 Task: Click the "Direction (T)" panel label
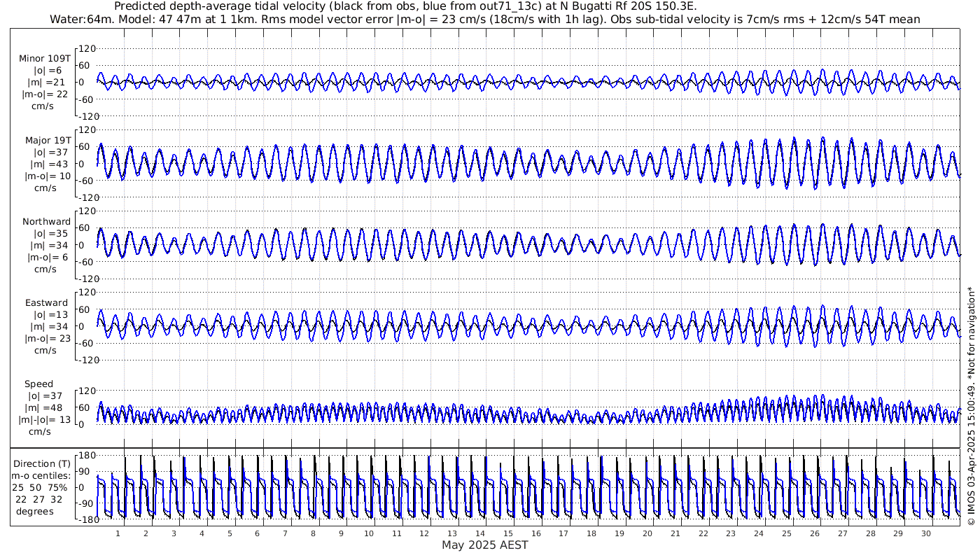coord(42,464)
